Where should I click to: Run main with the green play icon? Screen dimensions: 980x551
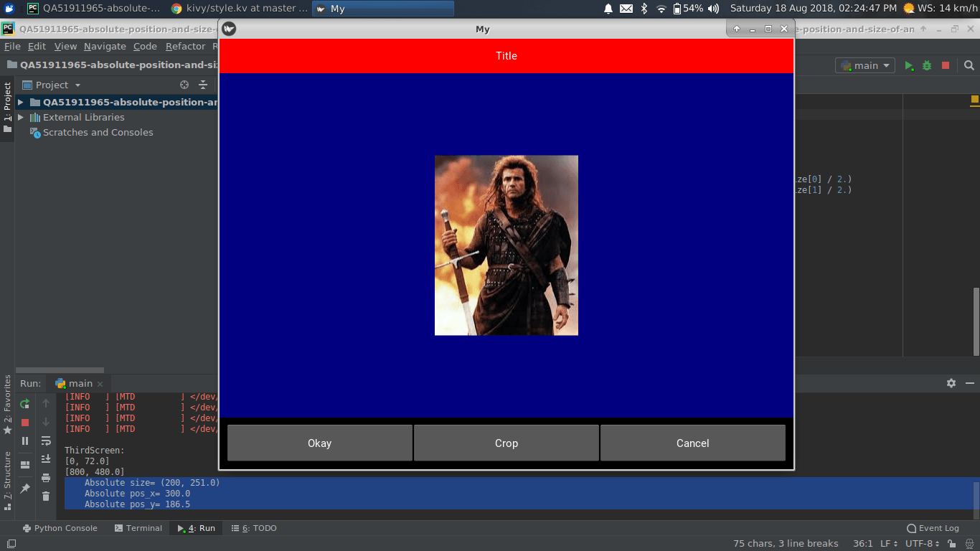coord(909,65)
